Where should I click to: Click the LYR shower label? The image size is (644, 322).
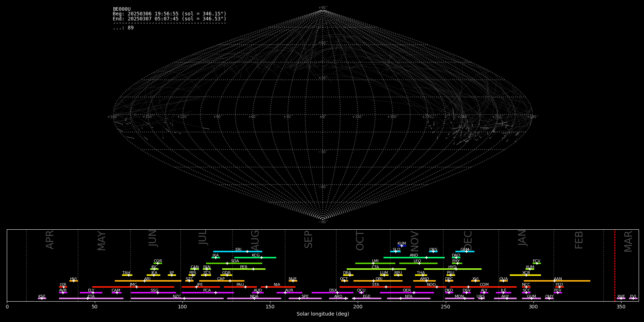[x=63, y=285]
